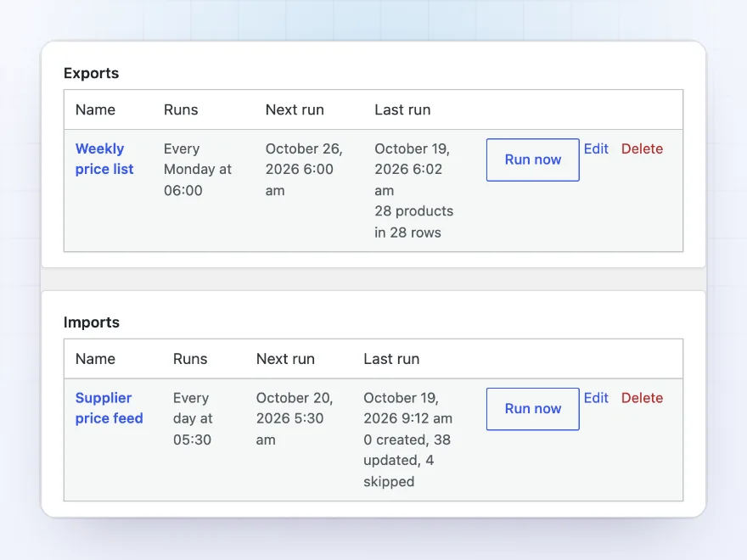
Task: Click the Next run header in Exports
Action: click(295, 109)
